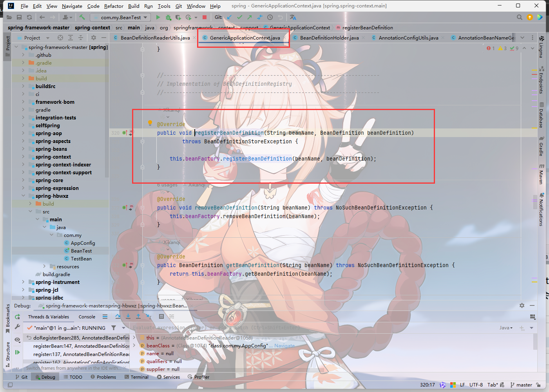This screenshot has height=392, width=549.
Task: Click Expand All icon in Project panel
Action: [71, 38]
